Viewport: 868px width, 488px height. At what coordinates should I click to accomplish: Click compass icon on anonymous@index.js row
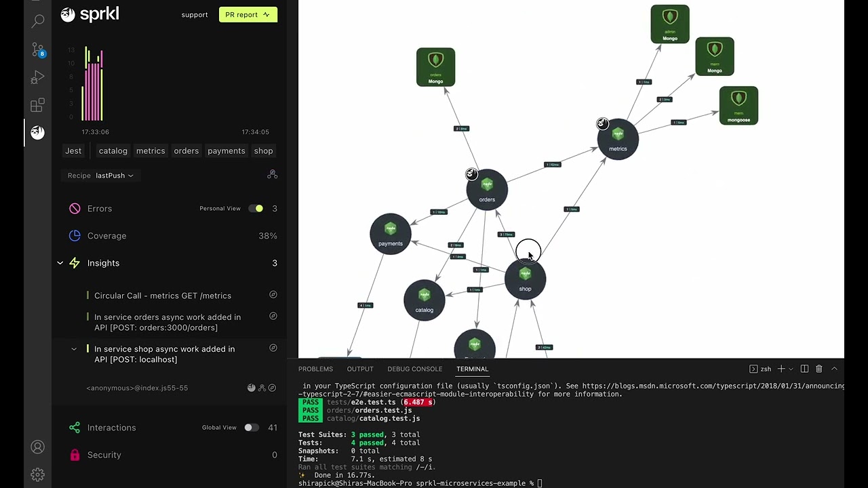[272, 388]
